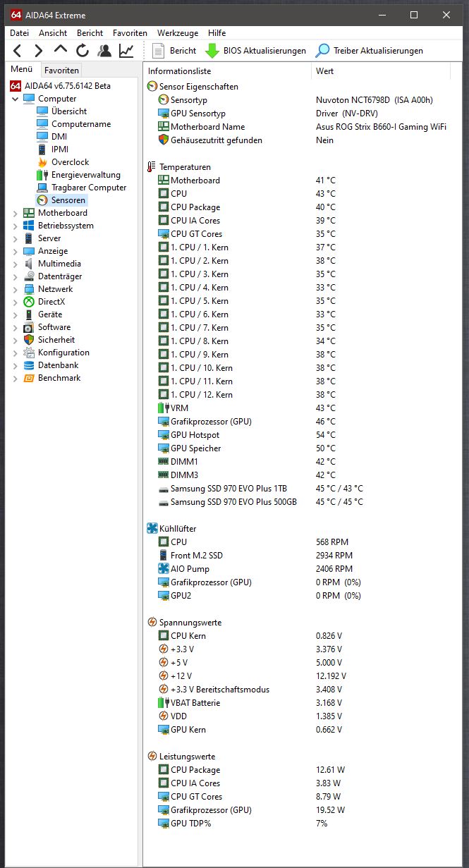Viewport: 469px width, 868px height.
Task: Click the Bericht toolbar button
Action: [173, 51]
